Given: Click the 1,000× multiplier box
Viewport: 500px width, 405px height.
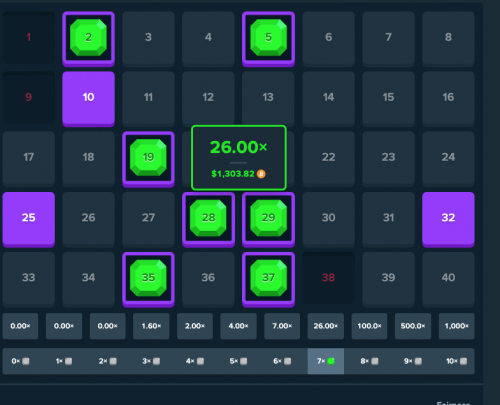Looking at the screenshot, I should point(456,326).
